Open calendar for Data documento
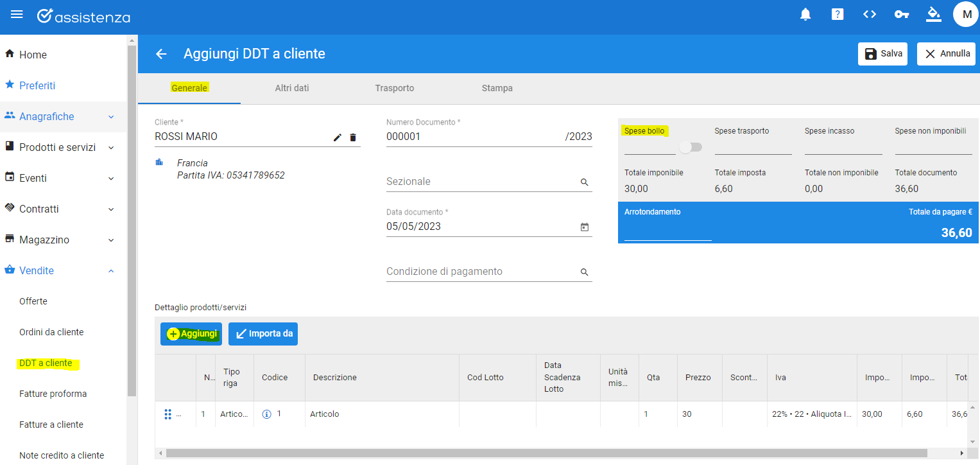Screen dimensions: 980x465 click(585, 227)
